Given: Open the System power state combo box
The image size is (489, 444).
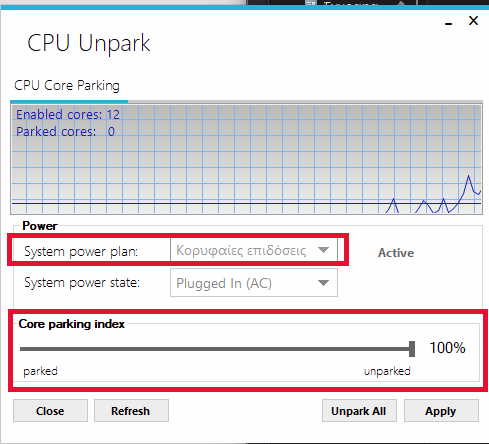Looking at the screenshot, I should click(254, 283).
